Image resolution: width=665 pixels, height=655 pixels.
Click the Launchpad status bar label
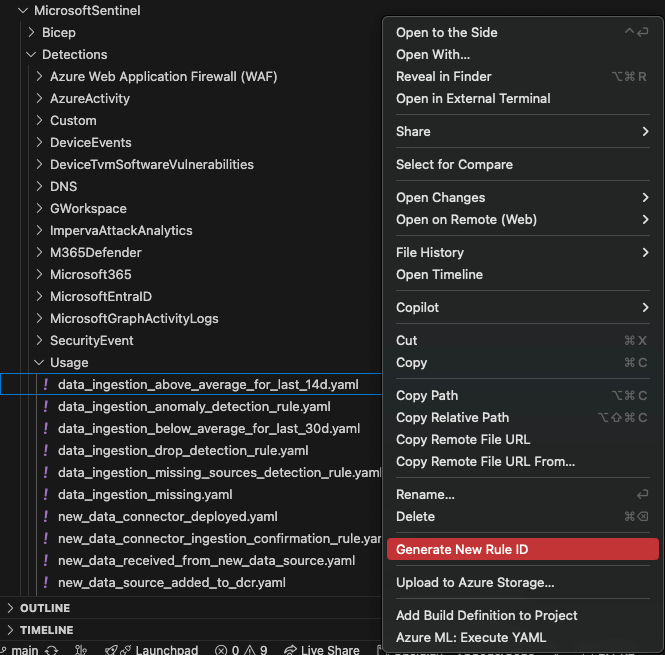(x=166, y=650)
